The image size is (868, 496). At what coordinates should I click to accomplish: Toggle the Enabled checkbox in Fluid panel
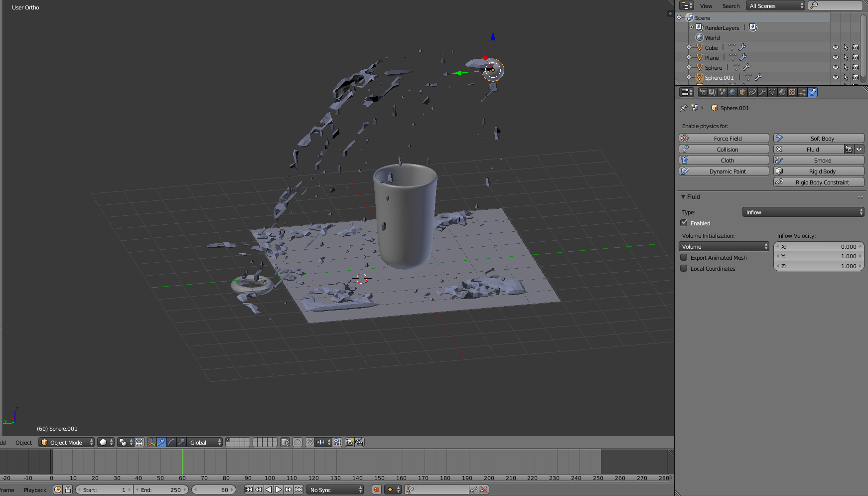coord(684,223)
